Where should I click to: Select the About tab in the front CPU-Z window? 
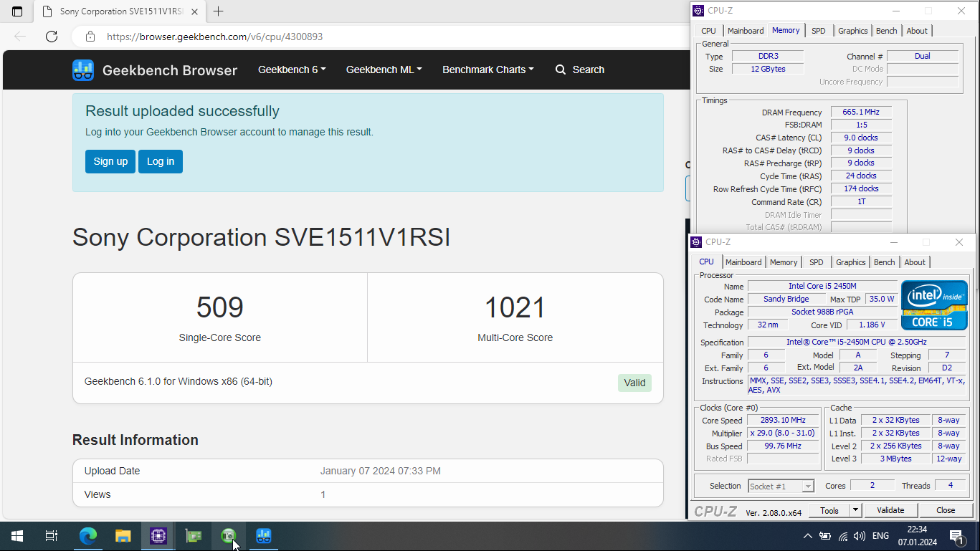pyautogui.click(x=915, y=262)
